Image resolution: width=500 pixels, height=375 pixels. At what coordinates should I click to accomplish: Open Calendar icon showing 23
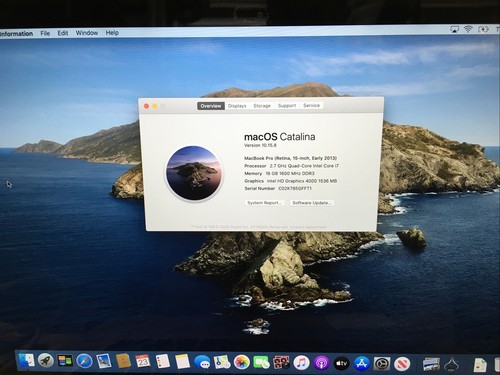click(x=143, y=361)
